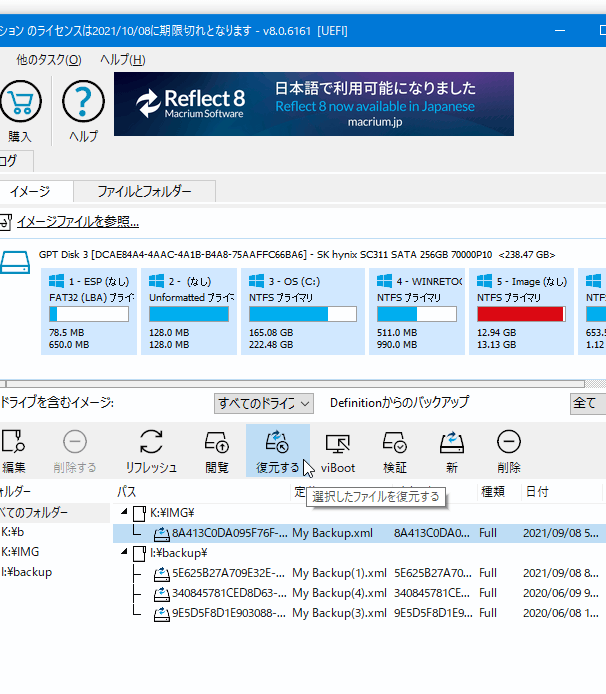Click the Windows logo on partition 1 - ESP
Screen dimensions: 606x694
point(56,281)
